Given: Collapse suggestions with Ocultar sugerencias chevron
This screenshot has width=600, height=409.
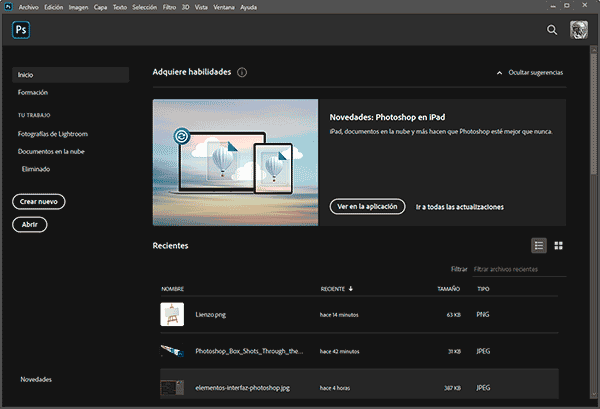Looking at the screenshot, I should pos(499,73).
